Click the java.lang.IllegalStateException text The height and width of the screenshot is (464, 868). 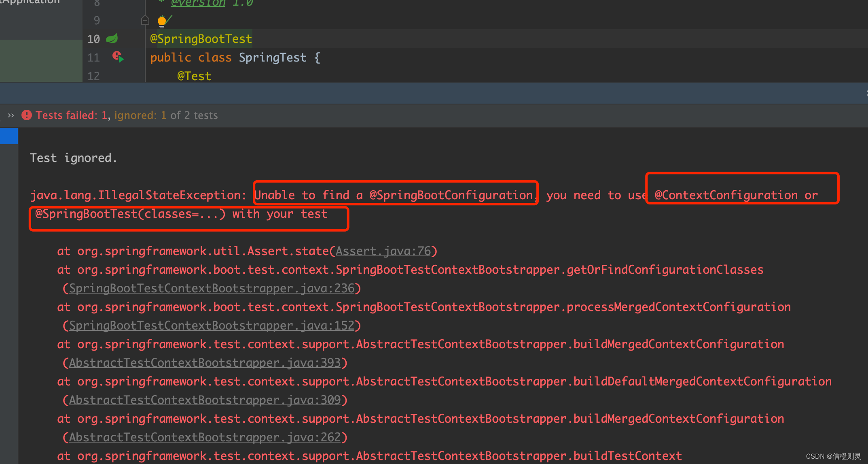pos(135,195)
